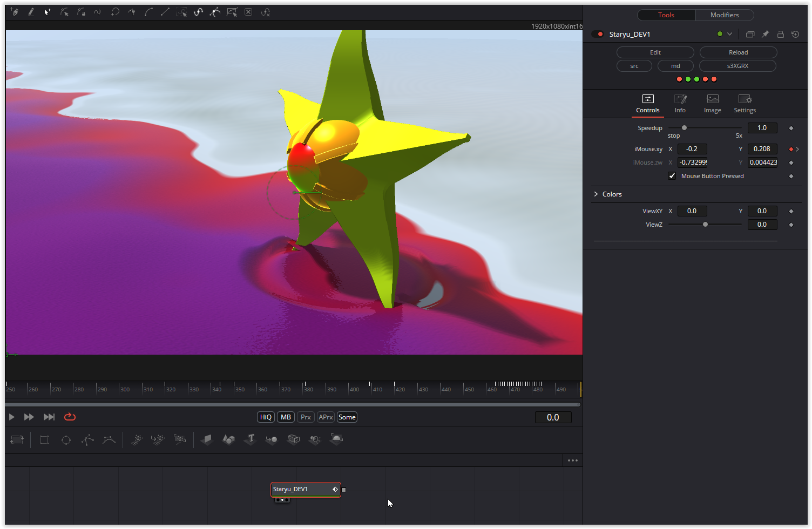Pick the modify-points curve arrow tool
812x529 pixels.
point(64,12)
